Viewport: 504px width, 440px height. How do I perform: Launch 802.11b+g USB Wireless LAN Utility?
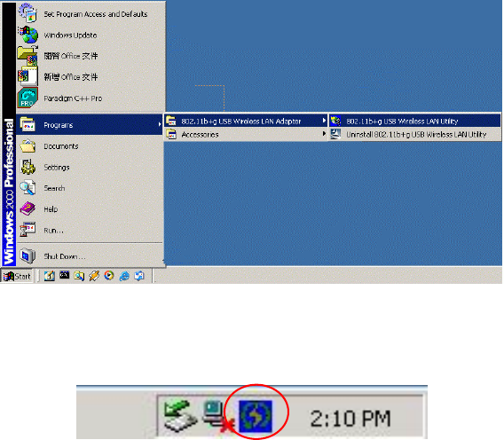point(414,122)
